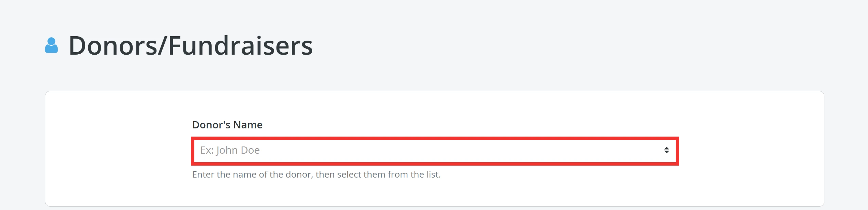Click the small person pictogram on the heading row
The height and width of the screenshot is (210, 868).
(51, 44)
